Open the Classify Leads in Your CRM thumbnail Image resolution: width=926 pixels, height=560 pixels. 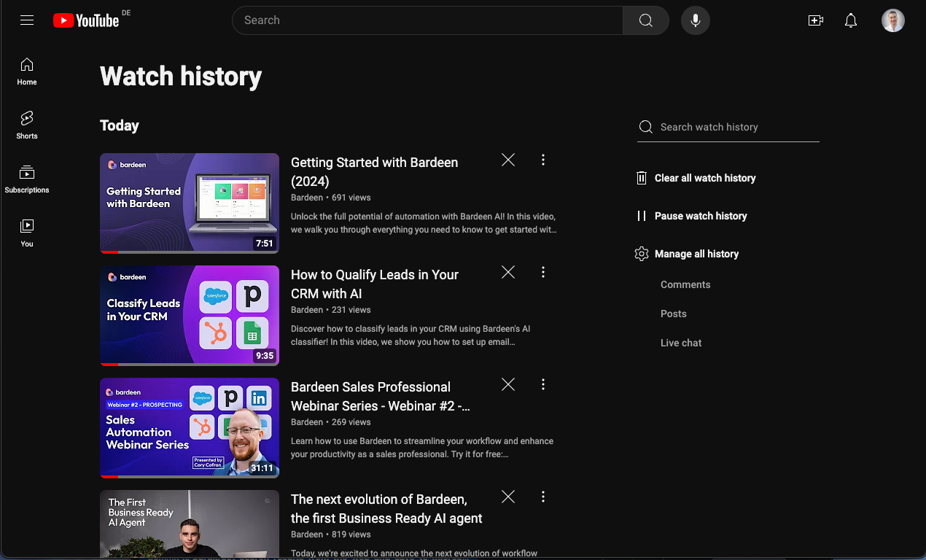click(190, 316)
